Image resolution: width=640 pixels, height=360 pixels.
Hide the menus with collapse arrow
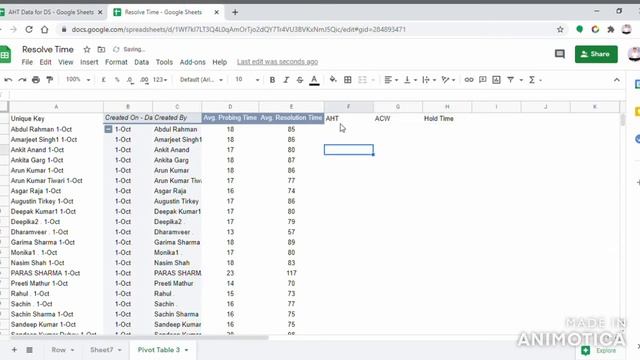pos(616,80)
